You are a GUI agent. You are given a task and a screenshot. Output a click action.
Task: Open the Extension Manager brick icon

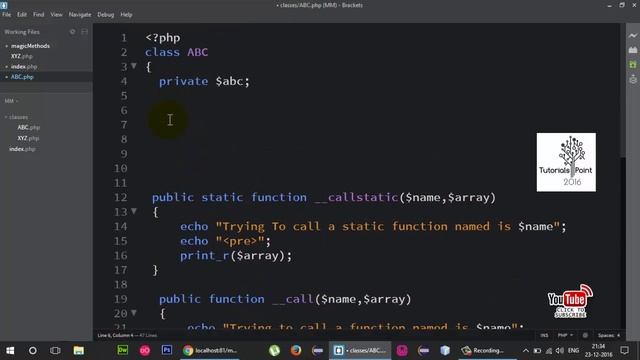point(633,50)
